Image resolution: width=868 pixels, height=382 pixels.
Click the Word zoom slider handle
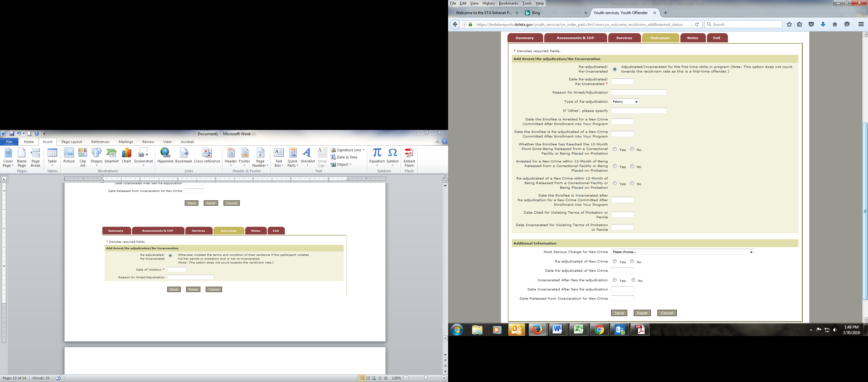pyautogui.click(x=426, y=378)
